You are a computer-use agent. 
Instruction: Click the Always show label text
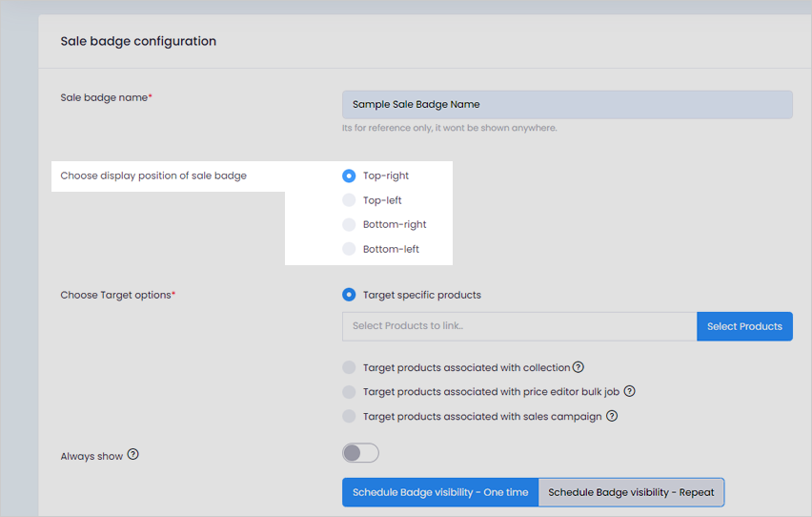91,456
